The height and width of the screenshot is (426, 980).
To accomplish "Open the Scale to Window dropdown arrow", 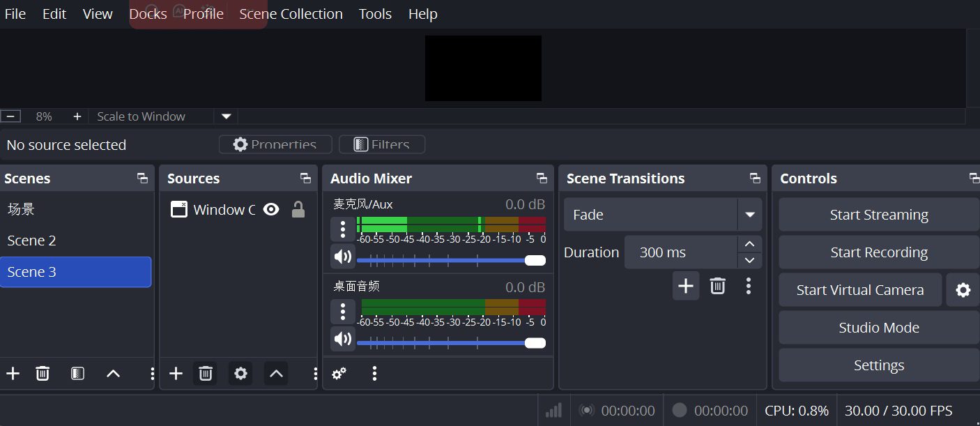I will pos(226,116).
